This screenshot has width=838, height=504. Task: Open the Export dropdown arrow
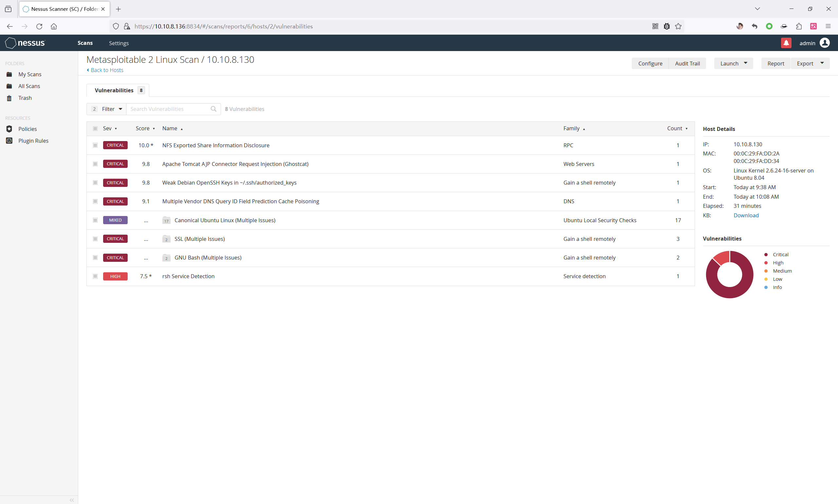[x=822, y=63]
